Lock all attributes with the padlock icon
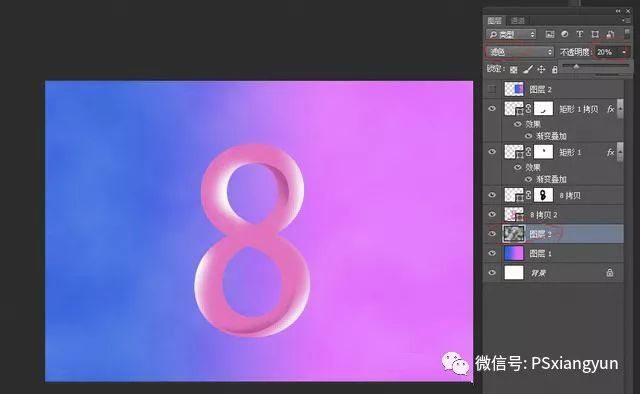 coord(554,69)
